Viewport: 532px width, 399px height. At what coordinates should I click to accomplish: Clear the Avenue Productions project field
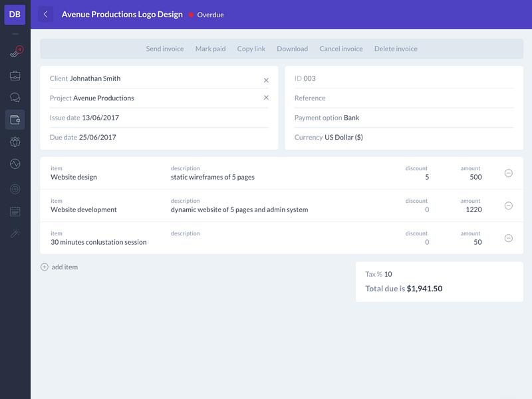point(266,98)
